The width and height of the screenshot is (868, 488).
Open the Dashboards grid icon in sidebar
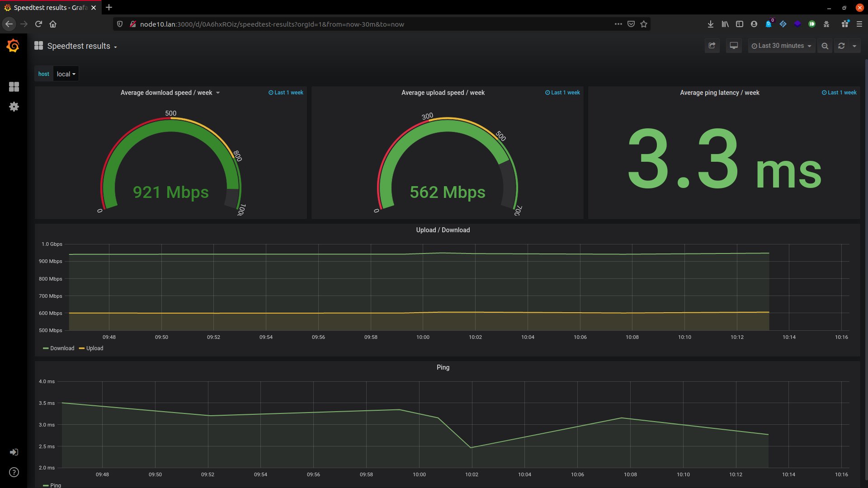tap(14, 87)
